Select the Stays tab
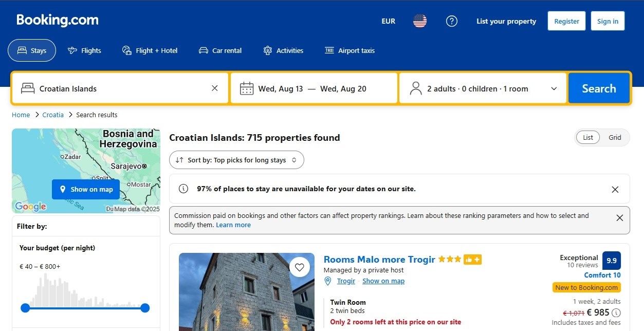The image size is (644, 331). 32,50
